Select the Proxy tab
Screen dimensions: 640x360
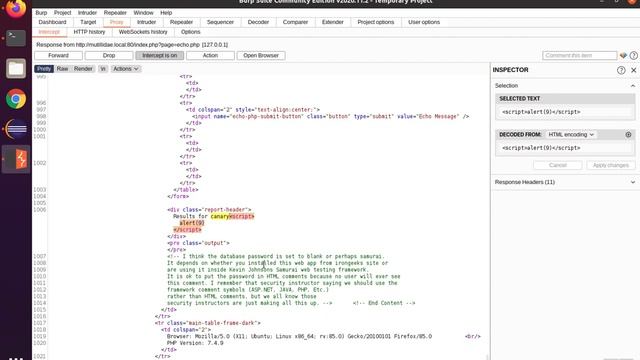tap(116, 22)
